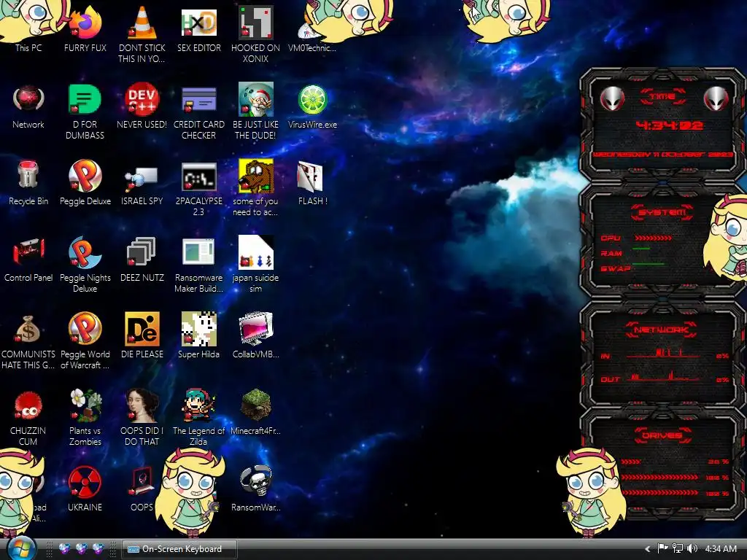Launch 2PACALYPSE 2.3 command prompt icon

pos(198,176)
